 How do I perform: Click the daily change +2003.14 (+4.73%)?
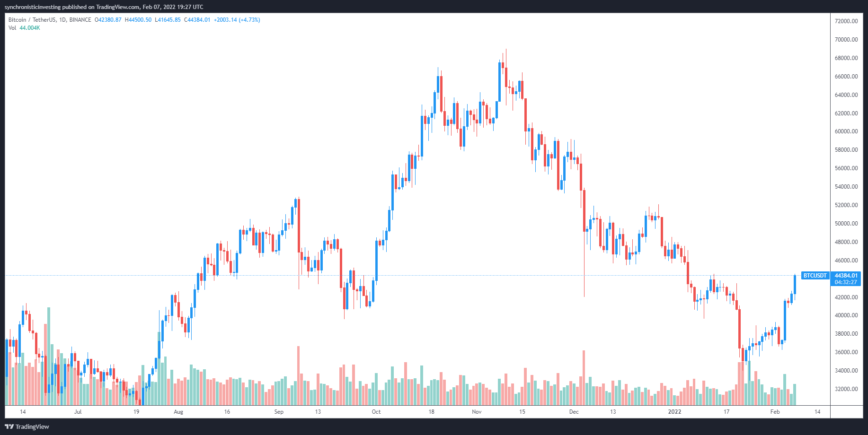click(x=237, y=20)
